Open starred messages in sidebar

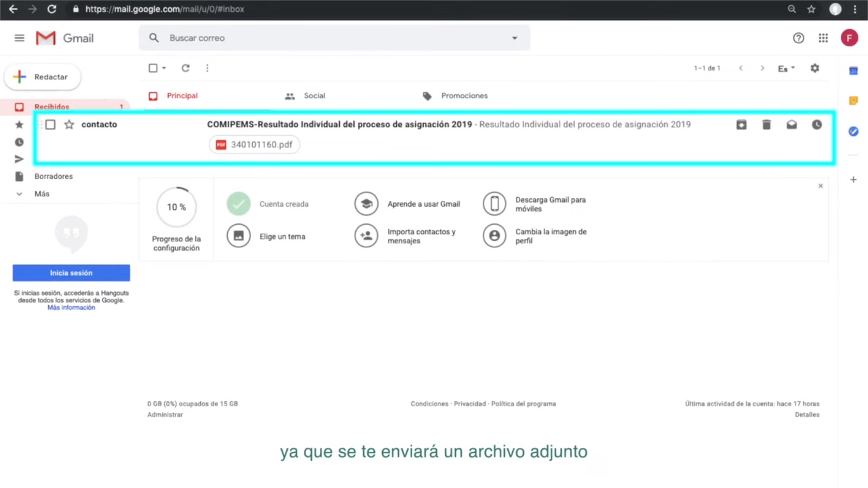19,125
